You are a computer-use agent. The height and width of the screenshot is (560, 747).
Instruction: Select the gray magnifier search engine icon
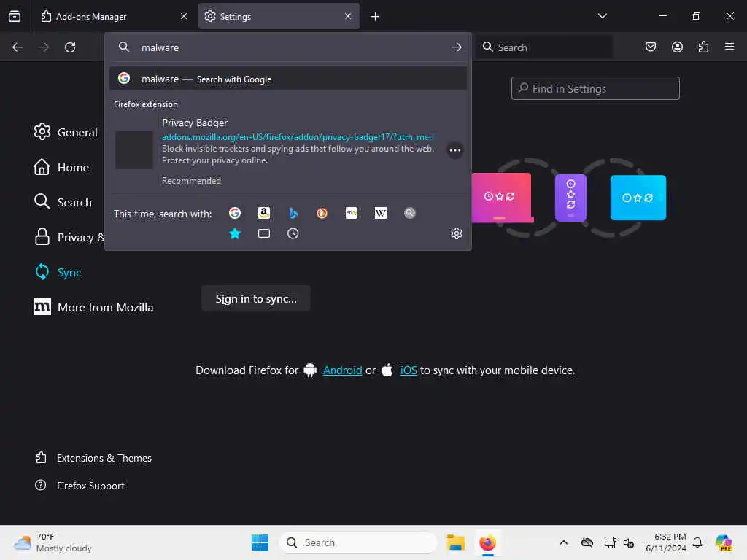(410, 213)
